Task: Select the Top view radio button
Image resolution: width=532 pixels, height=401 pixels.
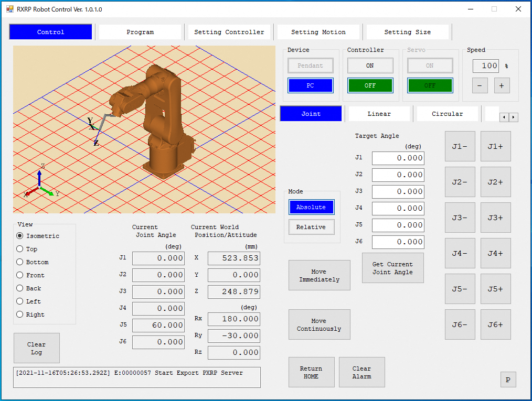Action: (20, 249)
